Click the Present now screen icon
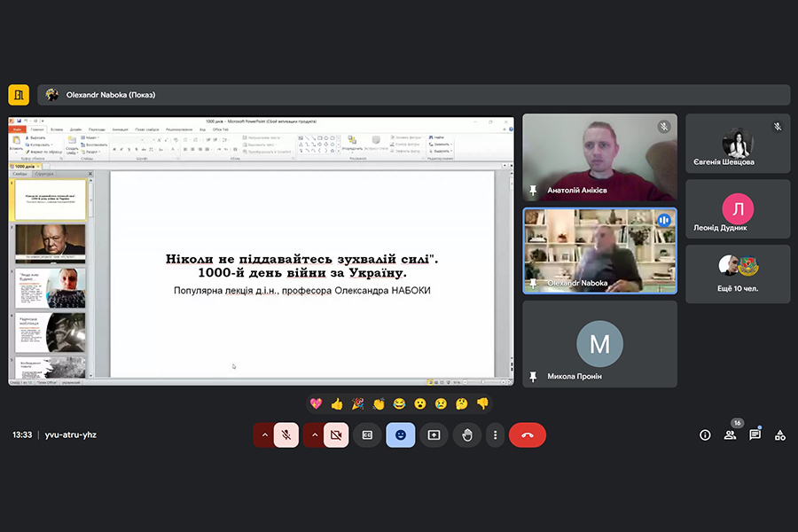 click(x=434, y=435)
